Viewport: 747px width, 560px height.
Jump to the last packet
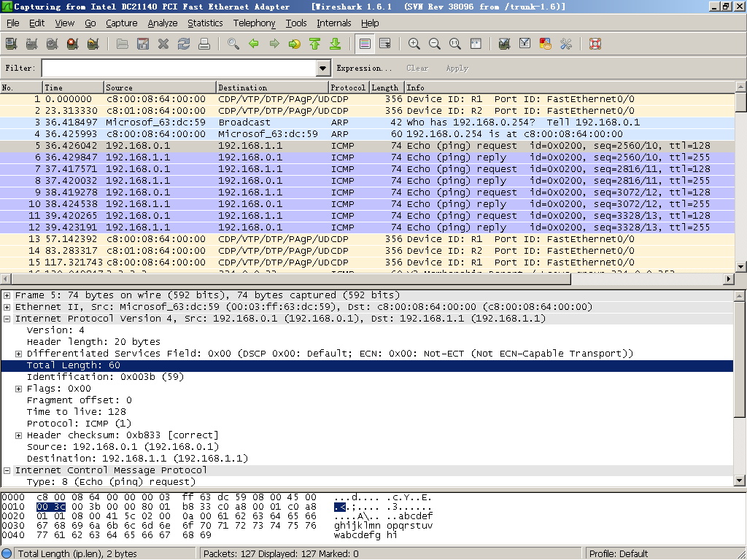336,44
